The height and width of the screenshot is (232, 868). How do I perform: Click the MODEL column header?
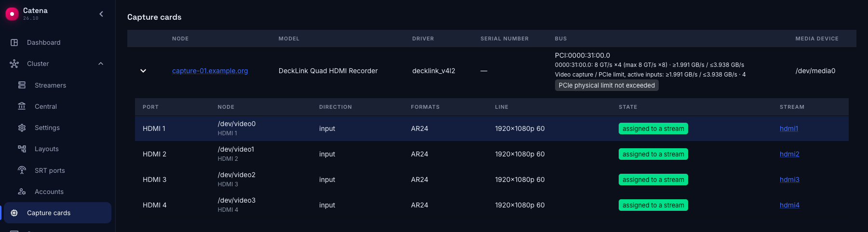coord(289,39)
